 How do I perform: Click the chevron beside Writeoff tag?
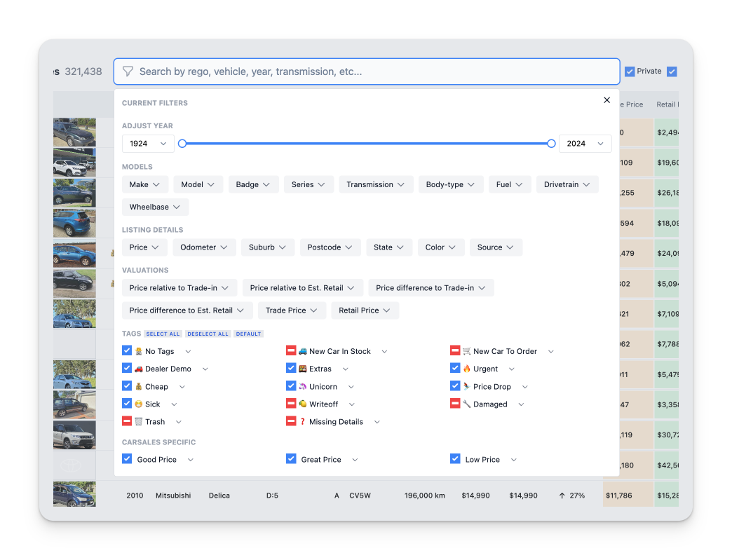pyautogui.click(x=352, y=404)
